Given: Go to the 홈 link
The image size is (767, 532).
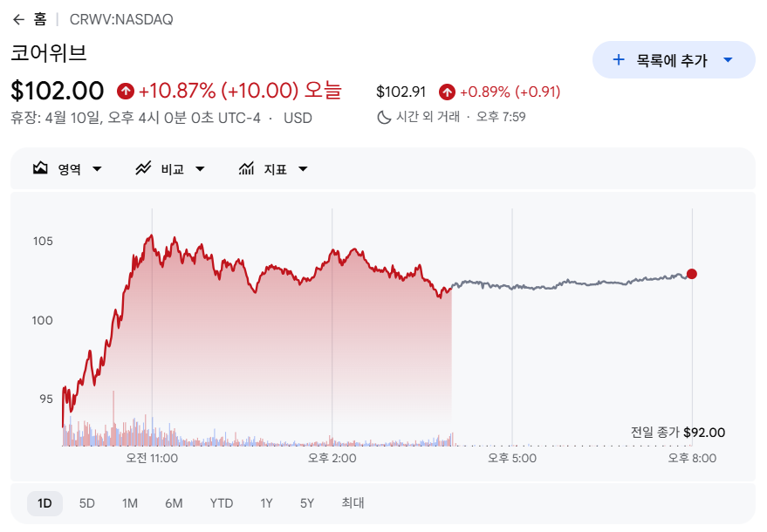Looking at the screenshot, I should click(40, 19).
